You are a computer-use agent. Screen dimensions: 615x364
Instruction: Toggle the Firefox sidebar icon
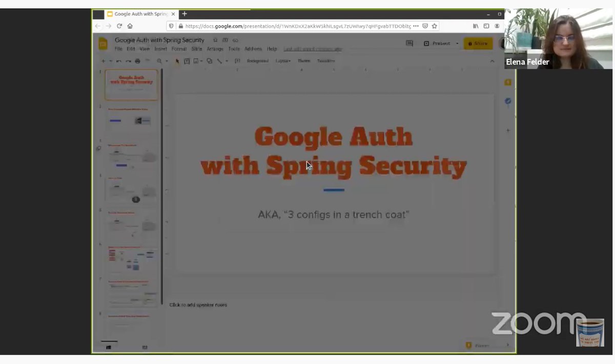[486, 26]
